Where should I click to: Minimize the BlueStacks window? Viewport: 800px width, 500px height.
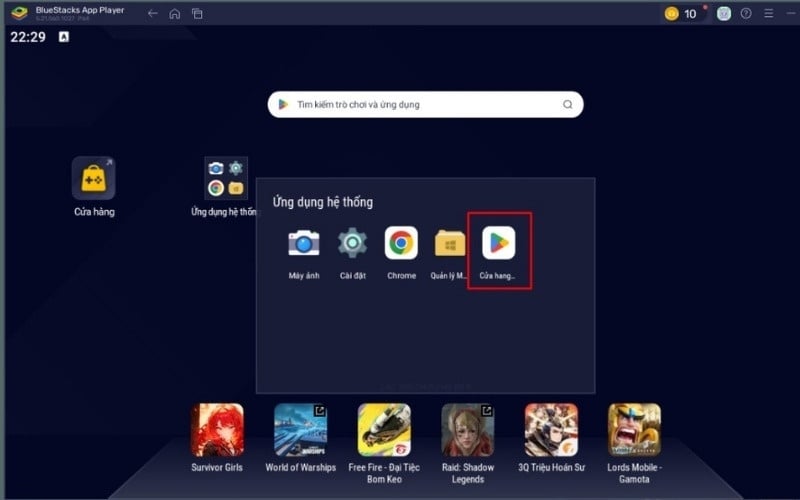[791, 14]
